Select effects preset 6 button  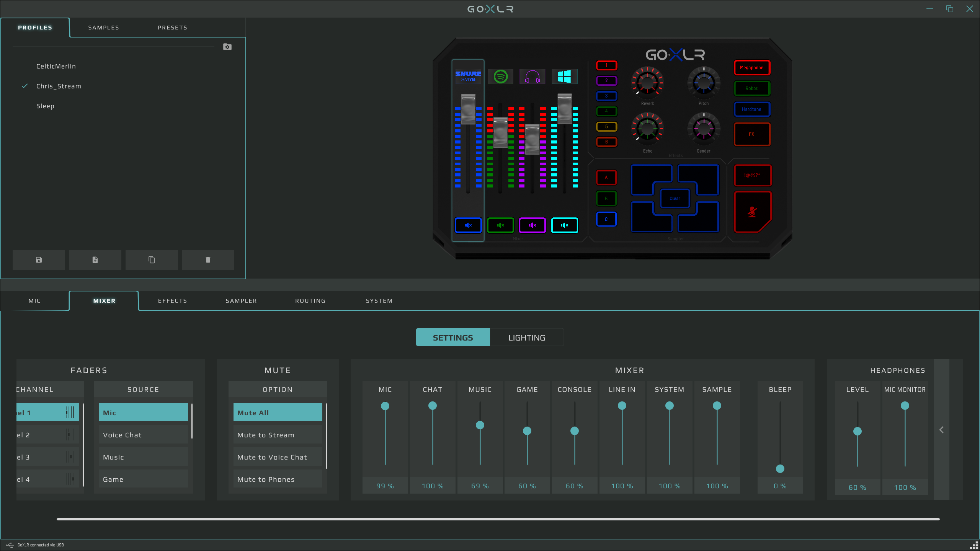click(x=606, y=142)
